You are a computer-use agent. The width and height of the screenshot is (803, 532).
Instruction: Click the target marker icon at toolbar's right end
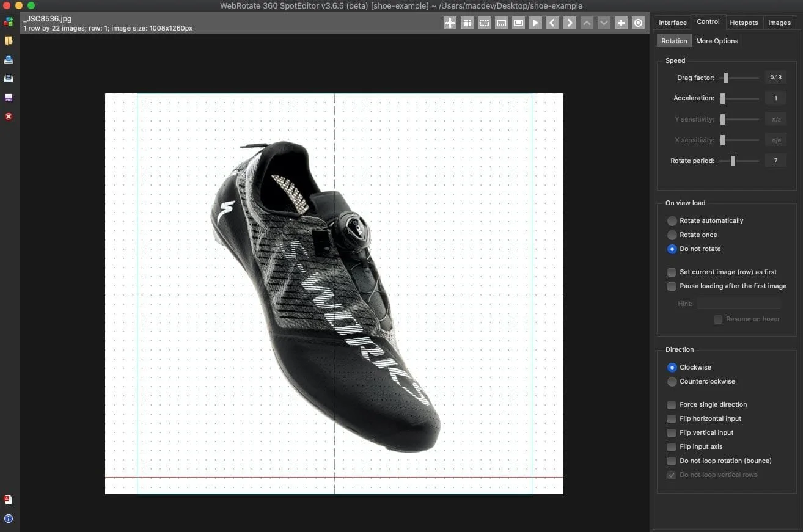pyautogui.click(x=638, y=23)
